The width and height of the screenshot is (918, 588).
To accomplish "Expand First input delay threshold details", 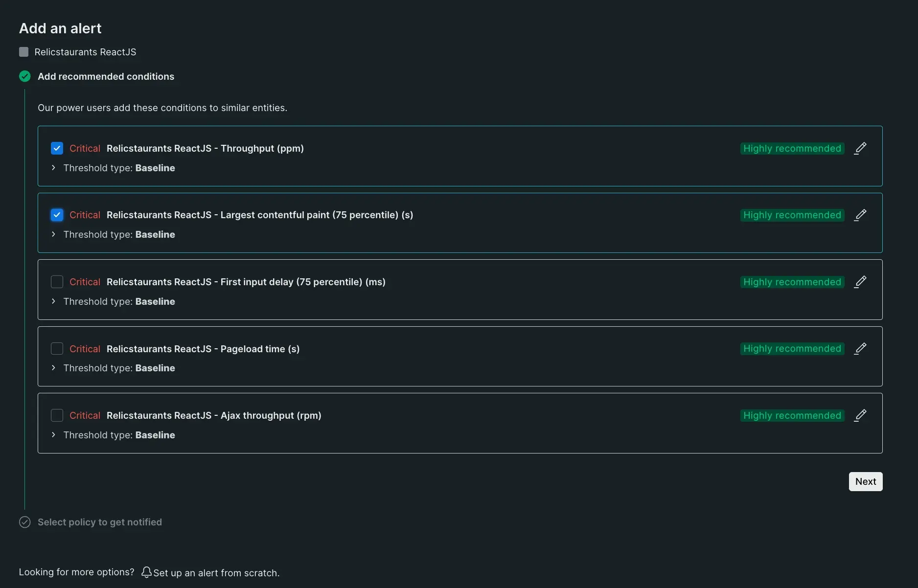I will 53,301.
